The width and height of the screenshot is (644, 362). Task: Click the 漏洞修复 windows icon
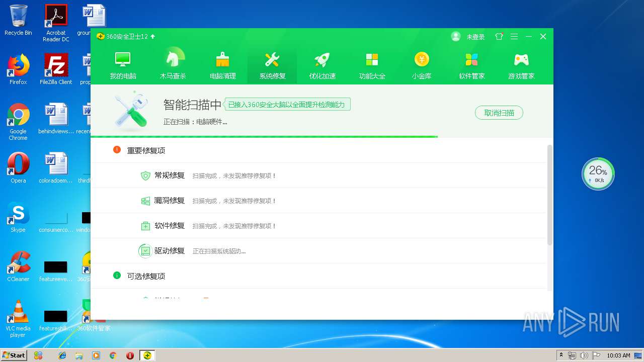point(145,201)
